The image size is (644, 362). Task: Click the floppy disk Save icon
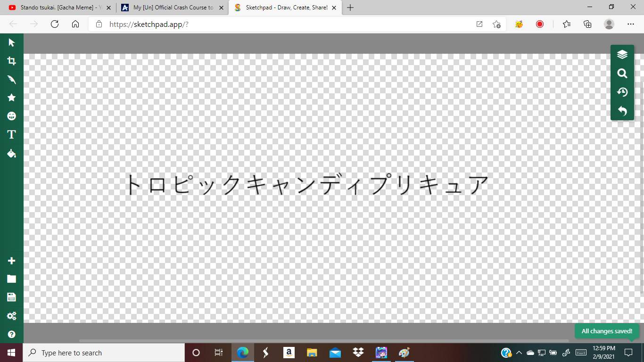(12, 297)
